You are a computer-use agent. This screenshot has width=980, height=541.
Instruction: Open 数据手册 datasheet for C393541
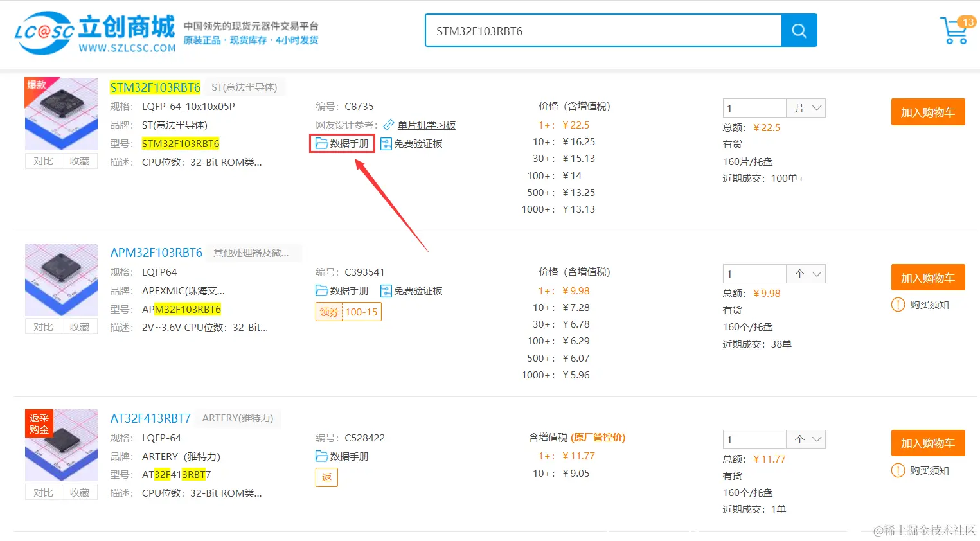343,291
